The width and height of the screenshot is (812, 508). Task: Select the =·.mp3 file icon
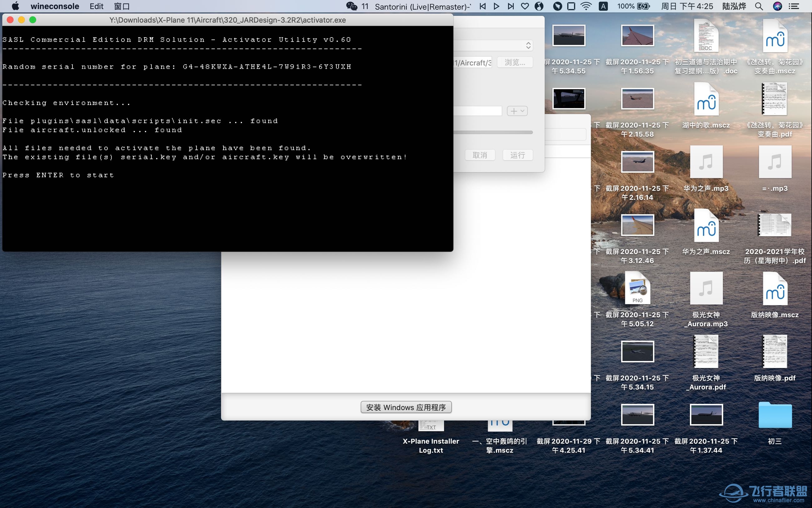(x=775, y=162)
